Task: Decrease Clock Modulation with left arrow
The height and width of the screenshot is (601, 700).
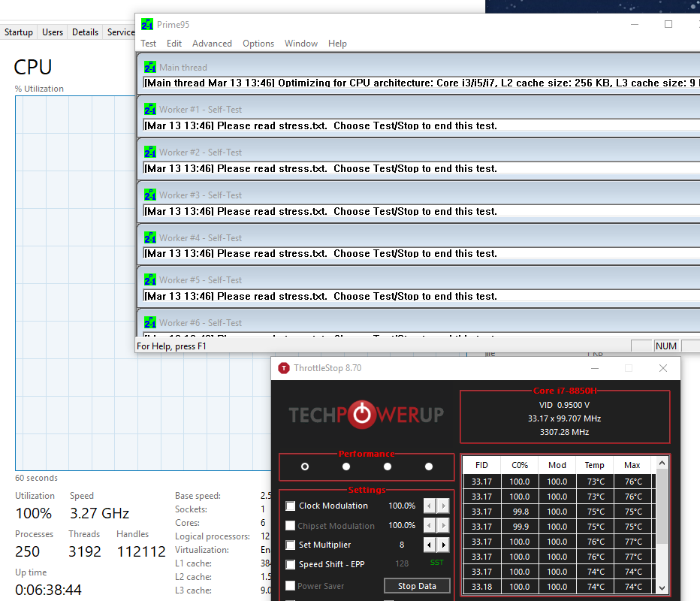Action: [x=430, y=506]
